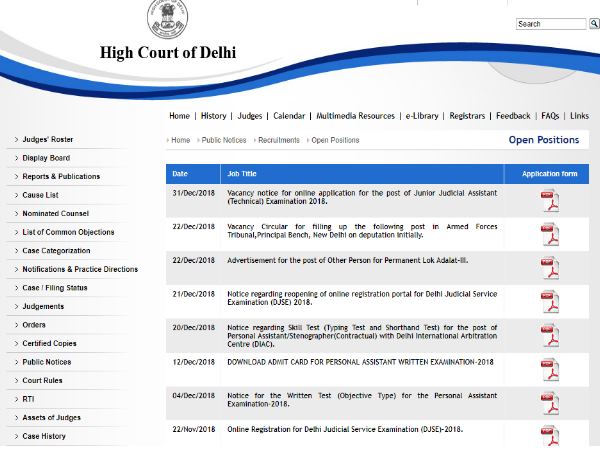Open Certified Copies sidebar link

coord(49,343)
